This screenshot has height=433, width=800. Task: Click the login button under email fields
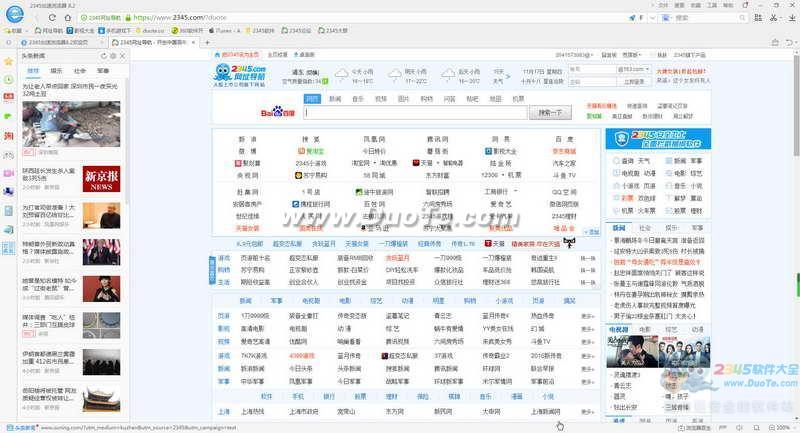(x=634, y=82)
